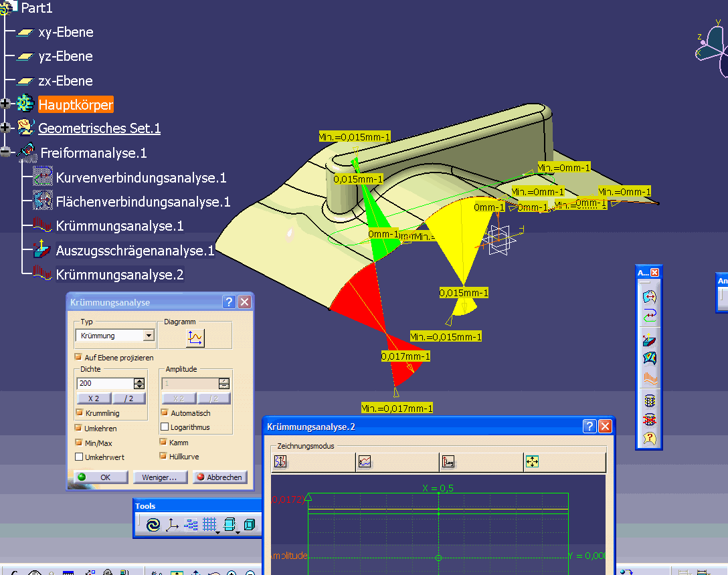Select the curve connect checker icon
Screen dimensions: 728x575
click(650, 316)
